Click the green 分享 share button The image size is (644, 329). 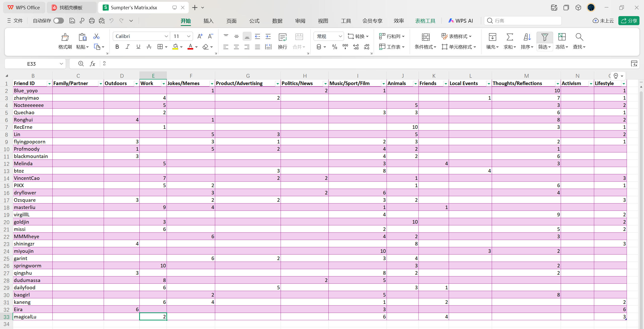(629, 21)
